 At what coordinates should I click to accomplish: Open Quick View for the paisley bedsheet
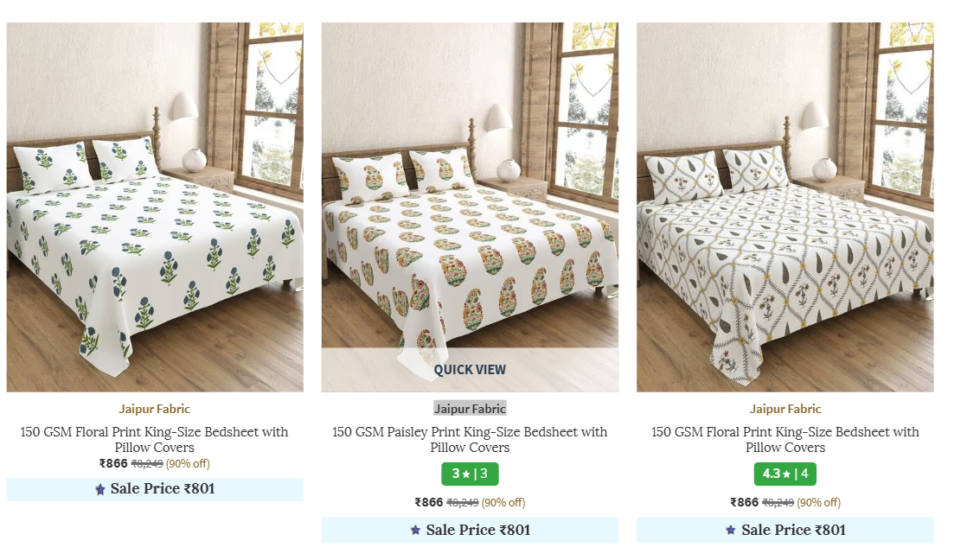470,370
